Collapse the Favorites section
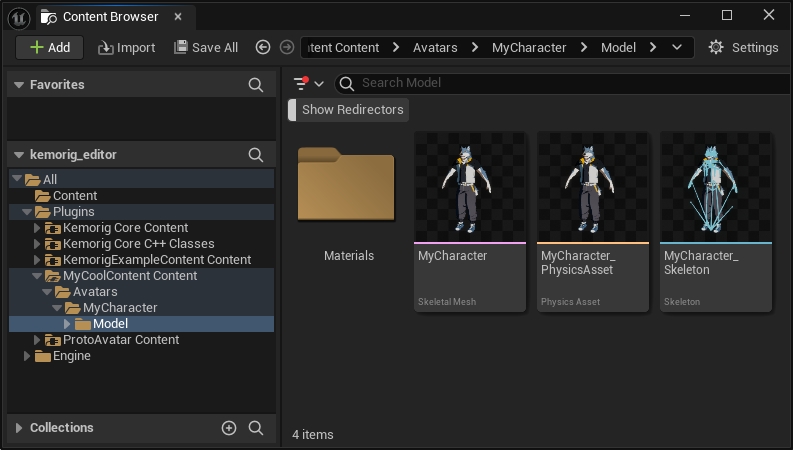The height and width of the screenshot is (450, 793). pyautogui.click(x=18, y=85)
